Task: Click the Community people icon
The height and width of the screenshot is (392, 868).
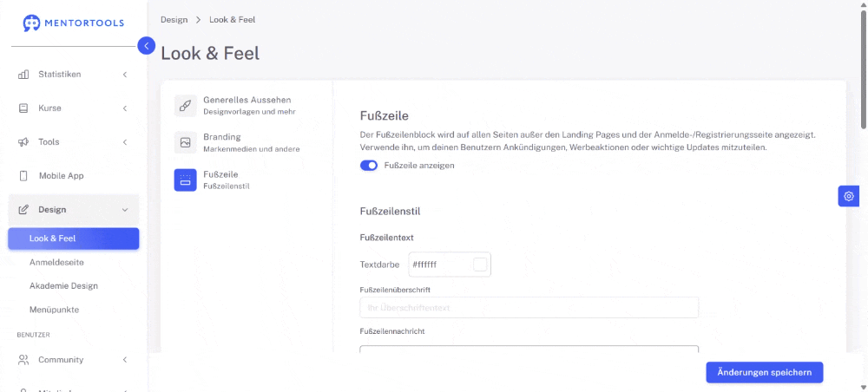Action: coord(23,360)
